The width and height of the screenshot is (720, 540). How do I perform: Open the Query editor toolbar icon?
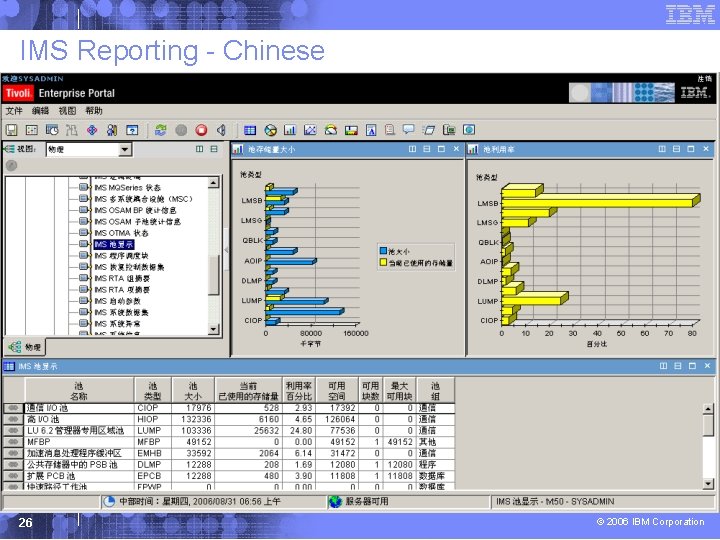coord(132,130)
